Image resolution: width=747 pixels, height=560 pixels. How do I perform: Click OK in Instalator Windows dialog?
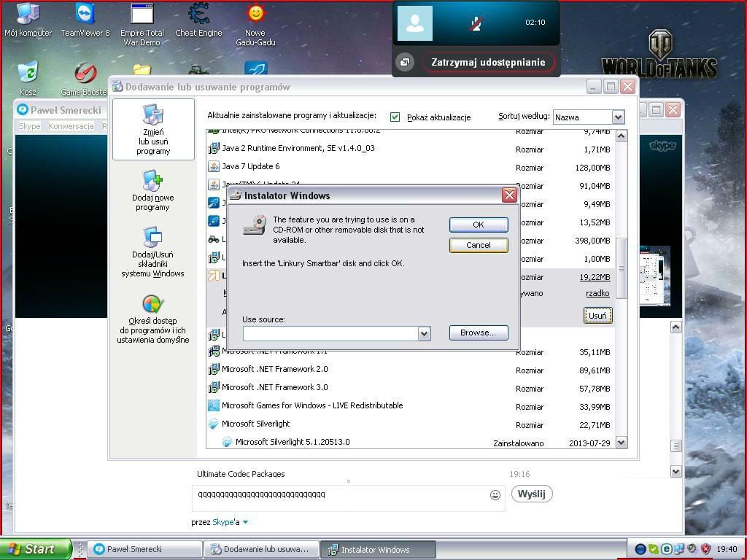pos(479,225)
